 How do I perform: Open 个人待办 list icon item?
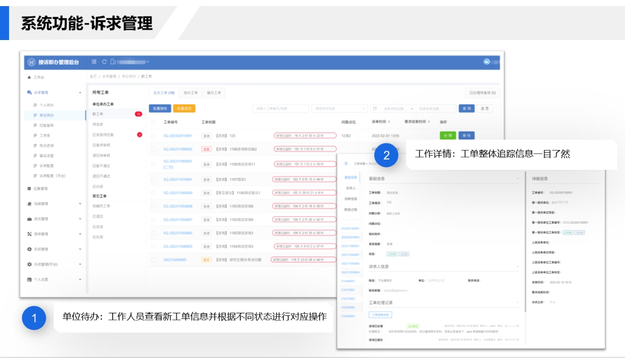[x=35, y=105]
